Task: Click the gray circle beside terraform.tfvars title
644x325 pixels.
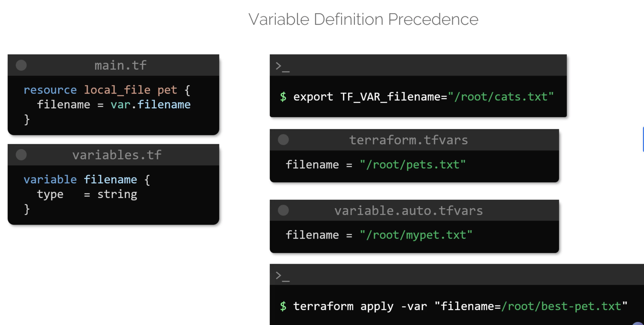Action: click(x=283, y=140)
